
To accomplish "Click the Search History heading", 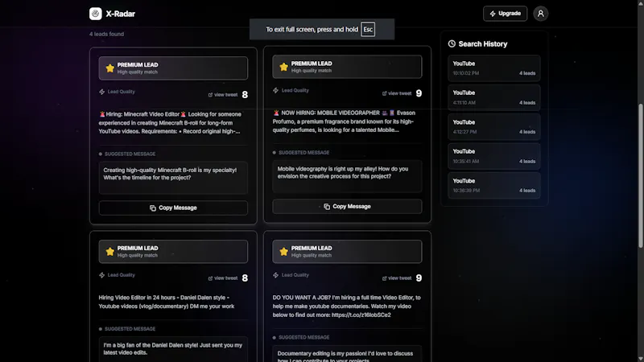I will coord(482,44).
